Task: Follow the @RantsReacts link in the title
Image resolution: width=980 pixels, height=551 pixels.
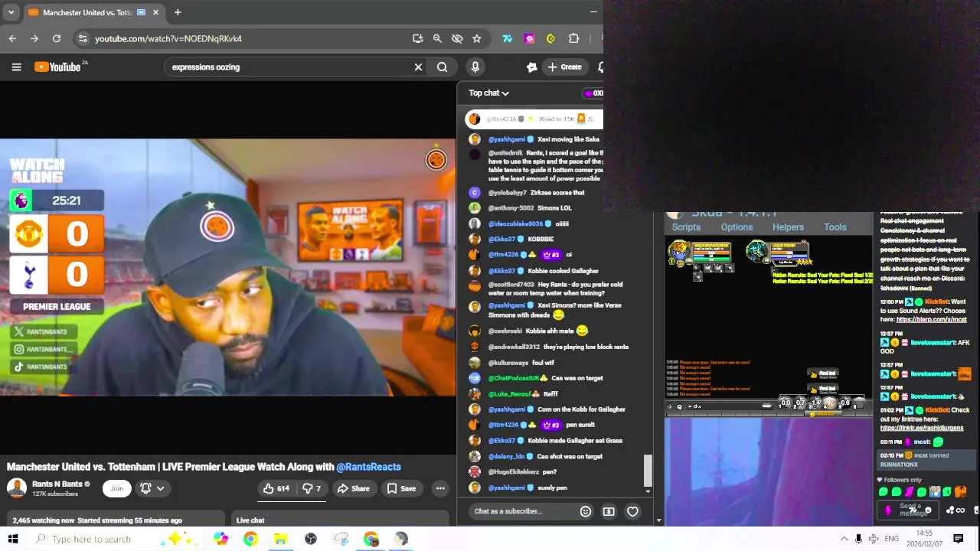Action: [x=368, y=467]
